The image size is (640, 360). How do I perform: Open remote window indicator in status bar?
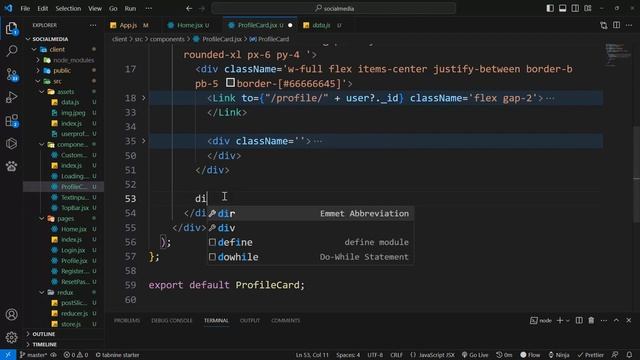[8, 355]
